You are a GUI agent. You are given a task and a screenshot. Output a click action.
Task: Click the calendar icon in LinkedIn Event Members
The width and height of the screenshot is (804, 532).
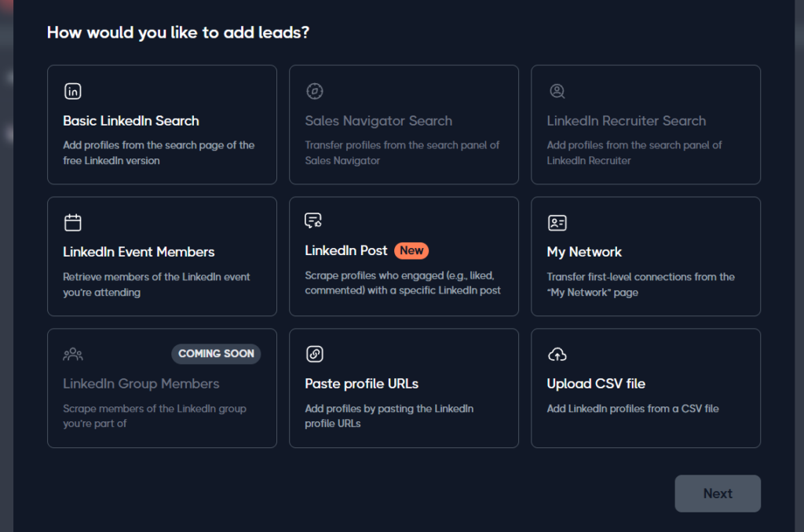click(x=73, y=222)
